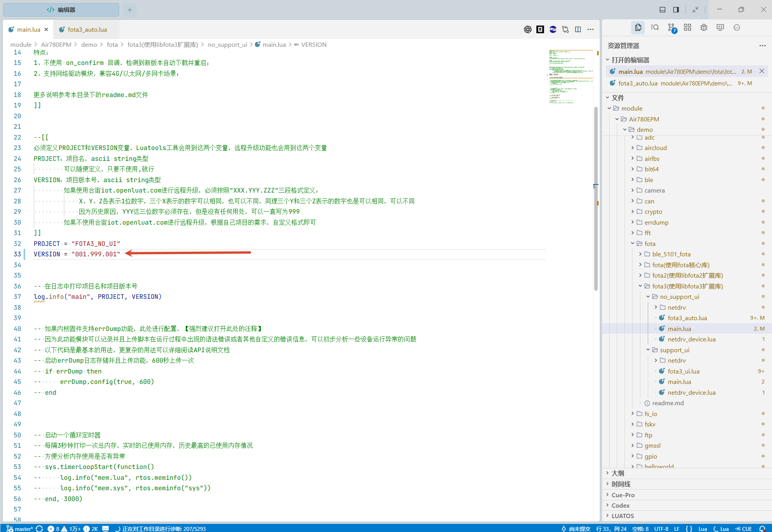
Task: Split the editor to the right
Action: coord(578,29)
